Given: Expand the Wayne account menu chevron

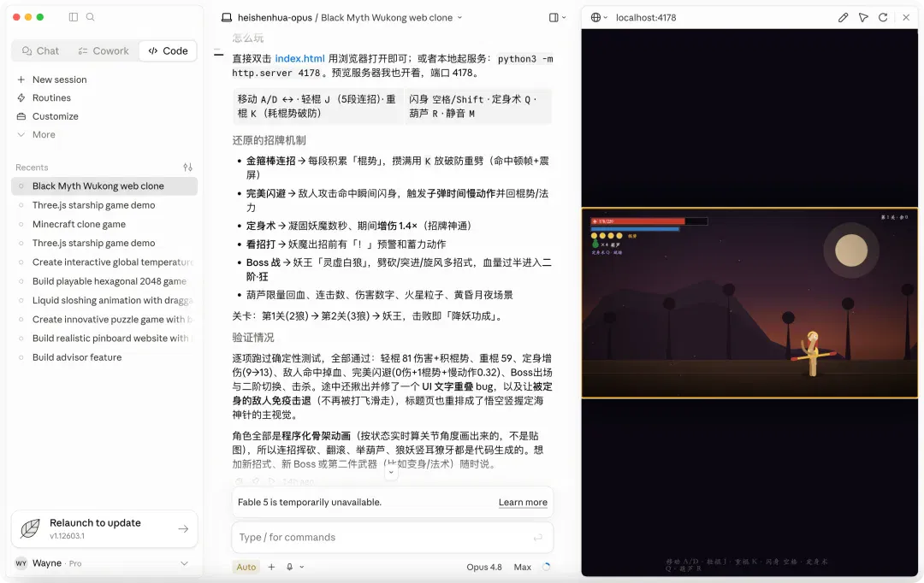Looking at the screenshot, I should [184, 563].
